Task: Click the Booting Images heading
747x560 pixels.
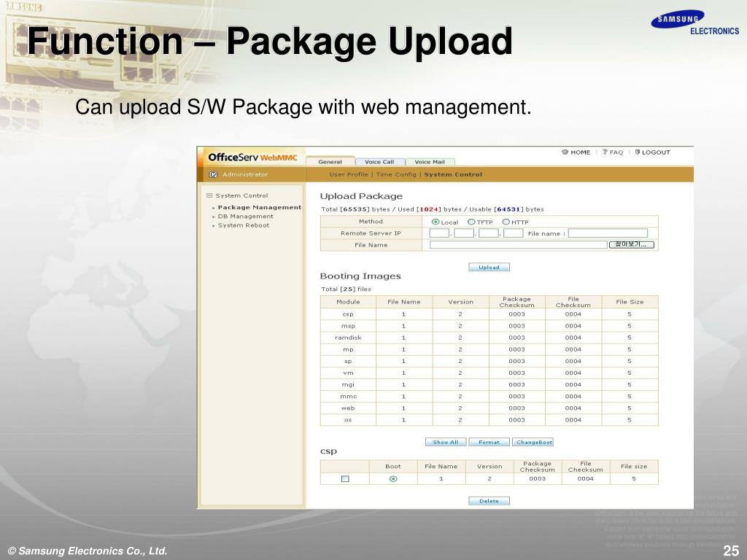Action: coord(360,276)
